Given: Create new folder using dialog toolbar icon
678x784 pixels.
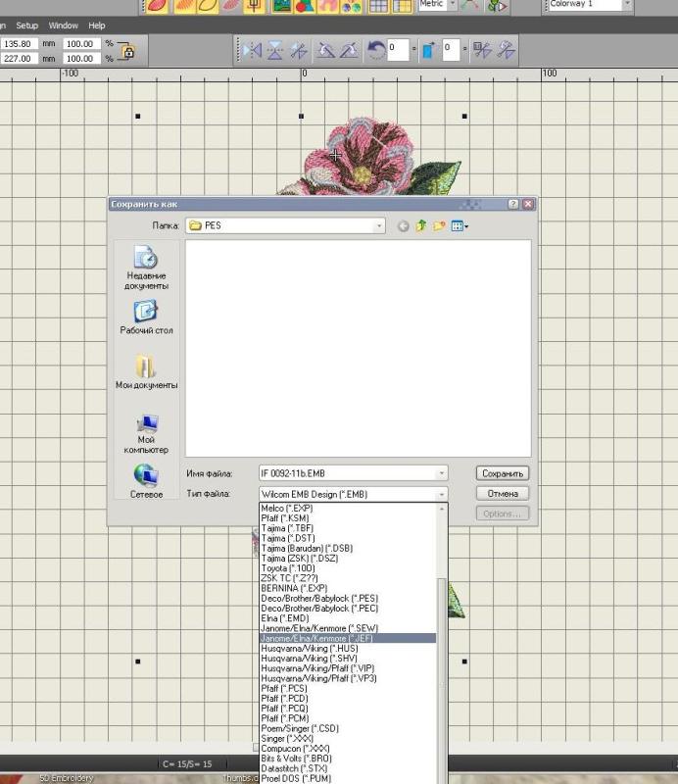Looking at the screenshot, I should click(440, 226).
